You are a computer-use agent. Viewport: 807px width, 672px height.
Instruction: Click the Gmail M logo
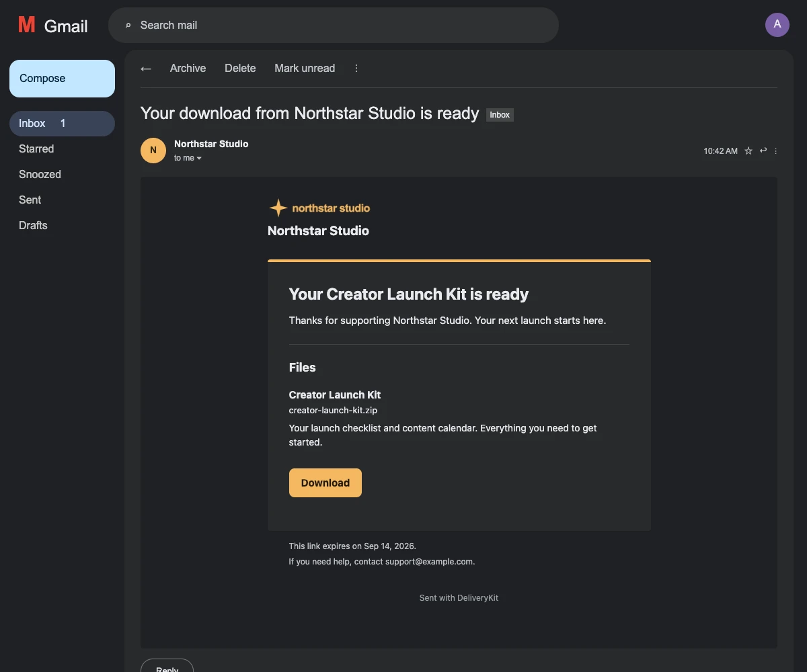27,26
